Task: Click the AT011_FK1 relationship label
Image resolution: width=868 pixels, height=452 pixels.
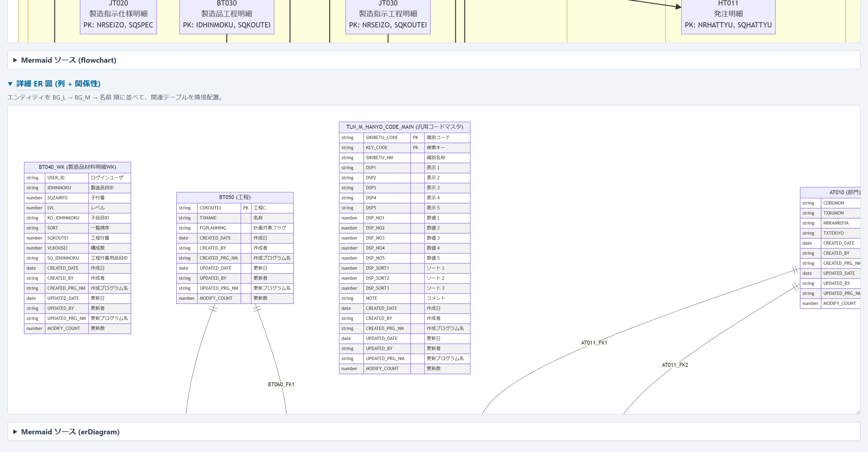Action: pos(594,342)
